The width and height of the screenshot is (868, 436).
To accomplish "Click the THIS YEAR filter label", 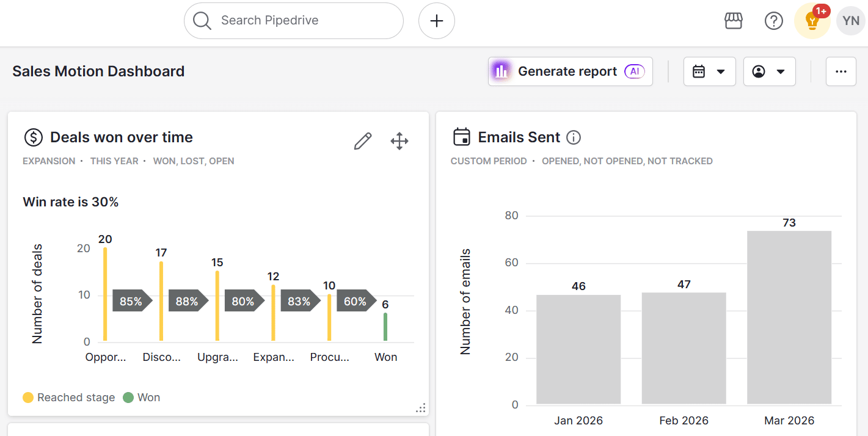I will pyautogui.click(x=114, y=161).
